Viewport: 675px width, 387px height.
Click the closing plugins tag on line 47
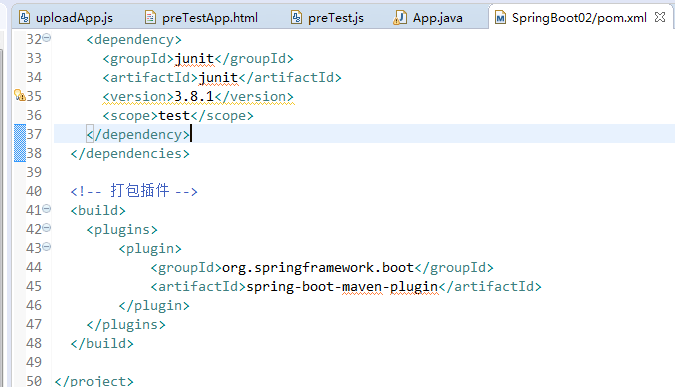[x=126, y=325]
